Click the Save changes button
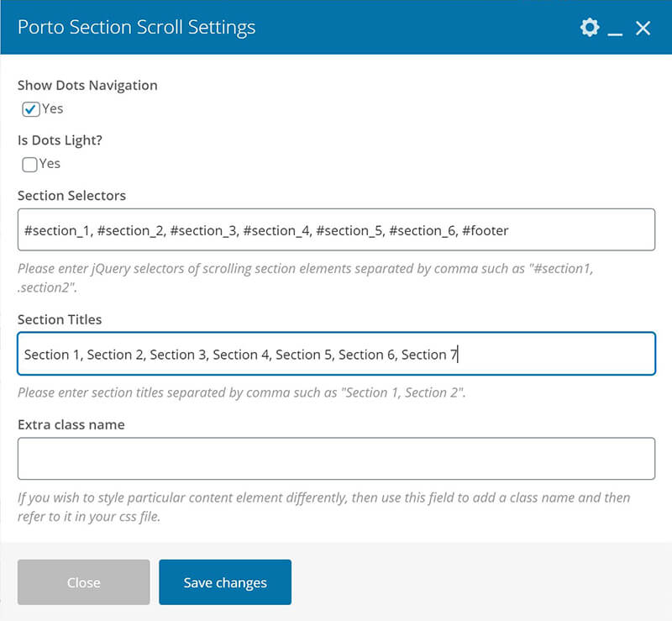The width and height of the screenshot is (672, 621). point(225,582)
